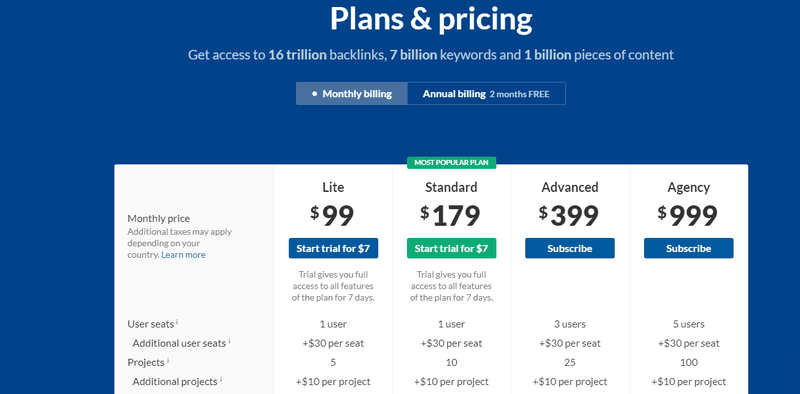The width and height of the screenshot is (800, 394).
Task: Click the Most Popular Plan badge
Action: click(452, 163)
